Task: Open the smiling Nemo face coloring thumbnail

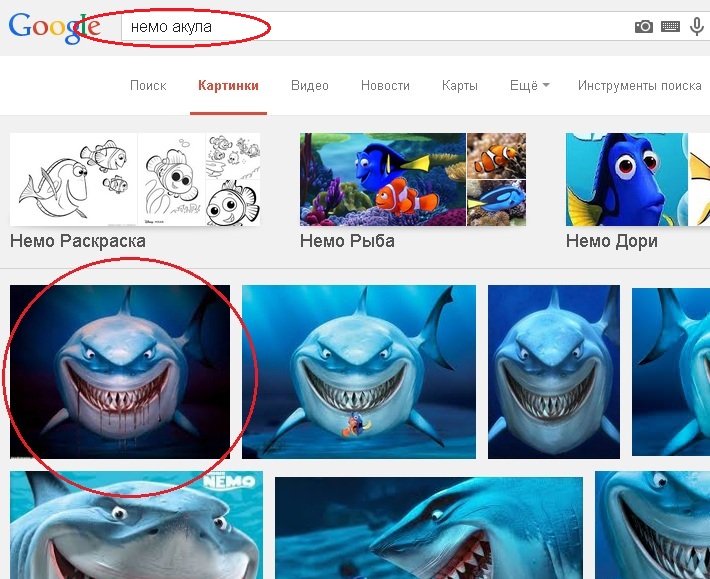Action: click(233, 203)
